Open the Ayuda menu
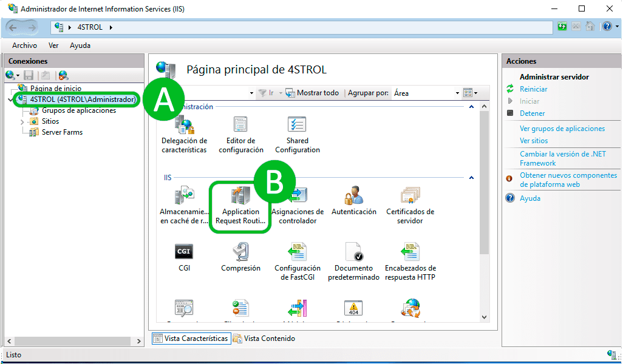This screenshot has height=364, width=623. (x=80, y=45)
